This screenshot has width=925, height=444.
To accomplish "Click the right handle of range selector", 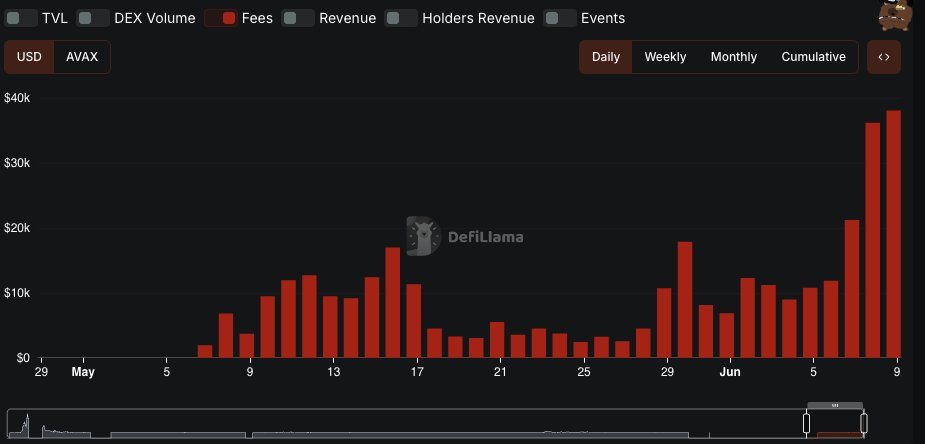I will tap(864, 423).
